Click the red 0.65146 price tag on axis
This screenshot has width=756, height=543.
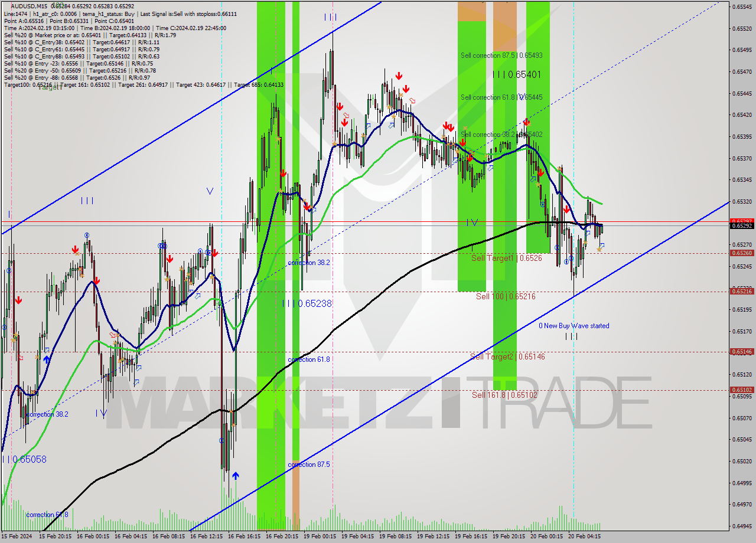pos(742,351)
